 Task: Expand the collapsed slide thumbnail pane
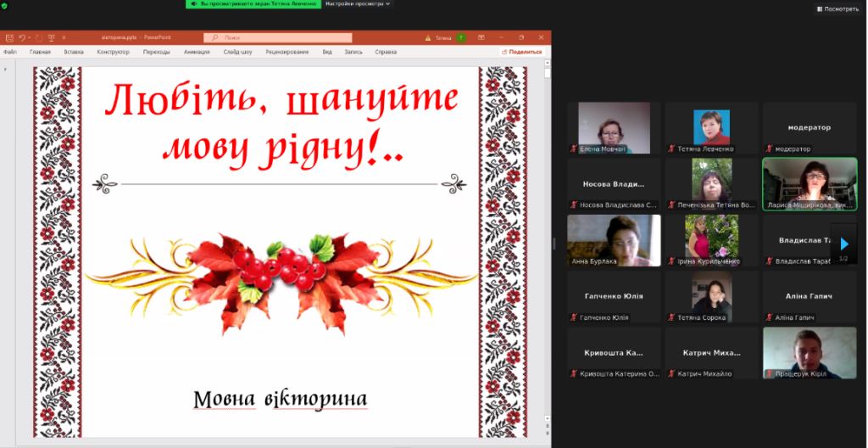6,70
